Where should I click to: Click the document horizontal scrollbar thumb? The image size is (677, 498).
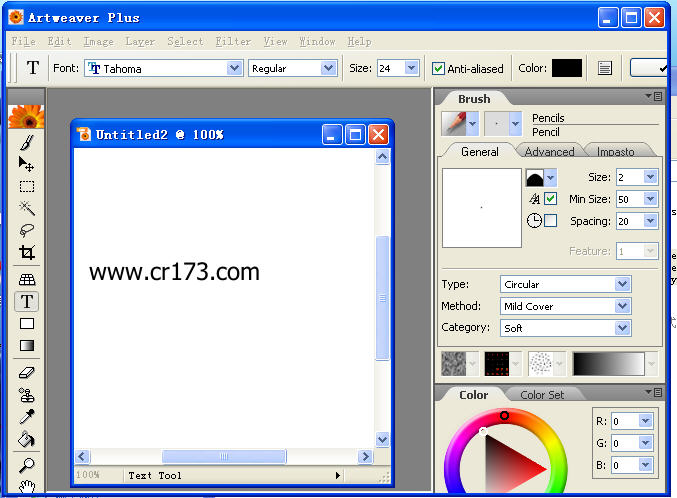tap(224, 457)
